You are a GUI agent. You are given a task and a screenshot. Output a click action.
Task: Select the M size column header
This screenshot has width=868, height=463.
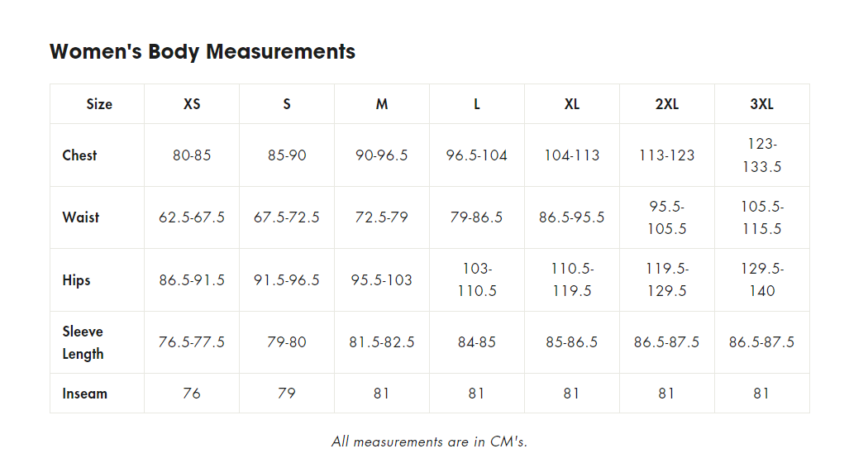[382, 104]
